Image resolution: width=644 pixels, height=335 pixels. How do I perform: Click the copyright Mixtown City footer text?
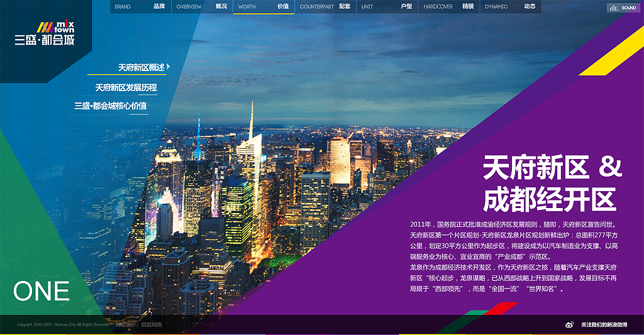click(x=63, y=325)
